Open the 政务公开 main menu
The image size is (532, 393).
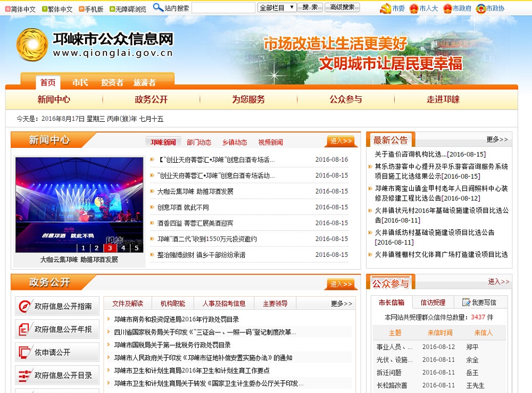click(151, 99)
